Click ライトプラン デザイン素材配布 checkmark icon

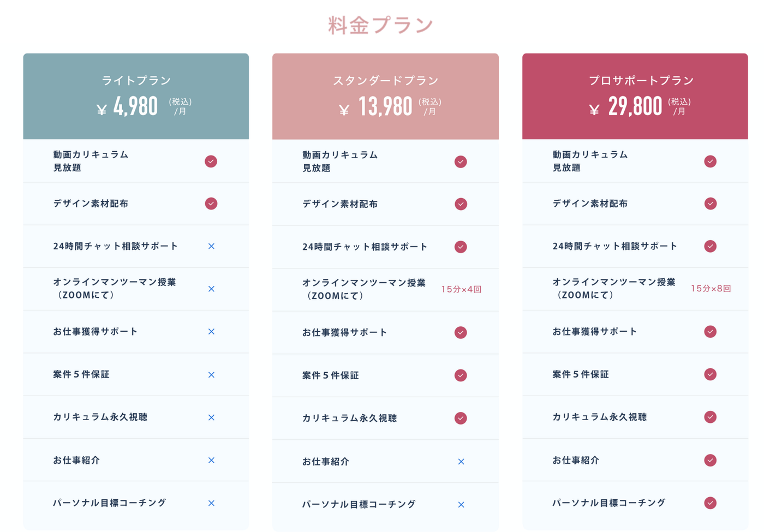coord(211,204)
